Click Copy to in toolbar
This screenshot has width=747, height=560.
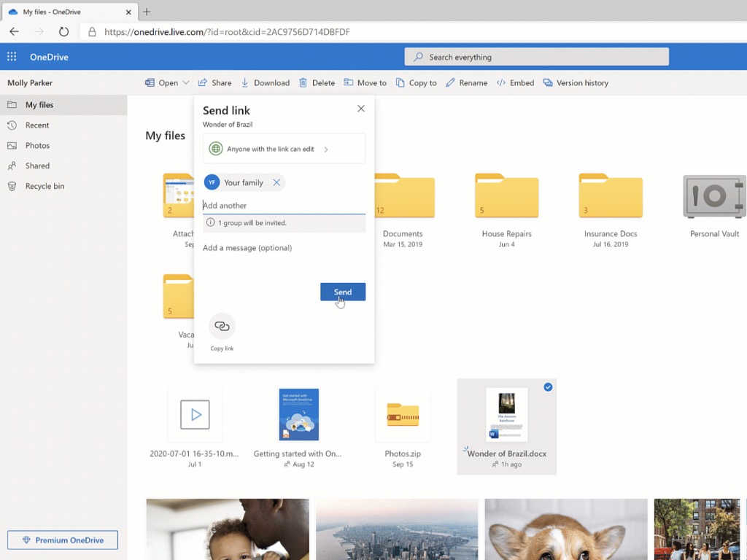417,83
